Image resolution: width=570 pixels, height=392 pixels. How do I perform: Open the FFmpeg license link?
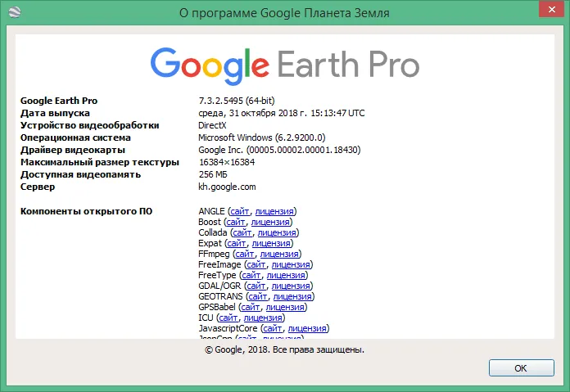coord(279,254)
